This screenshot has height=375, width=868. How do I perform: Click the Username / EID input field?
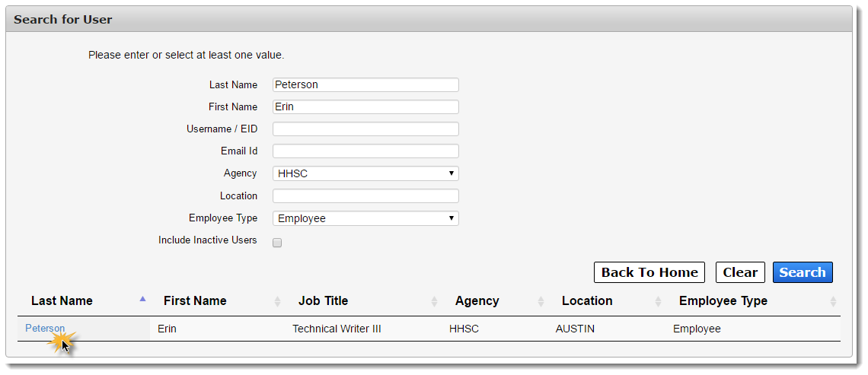(366, 129)
